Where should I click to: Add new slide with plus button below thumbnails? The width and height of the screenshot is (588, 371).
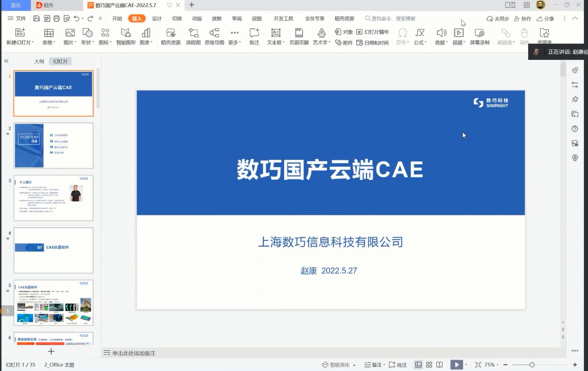(x=51, y=351)
